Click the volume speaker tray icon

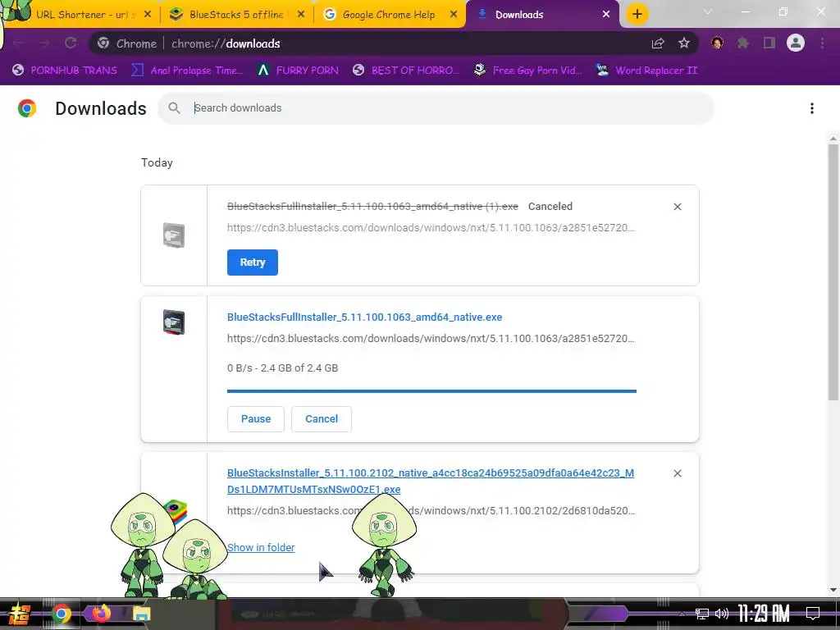tap(722, 614)
